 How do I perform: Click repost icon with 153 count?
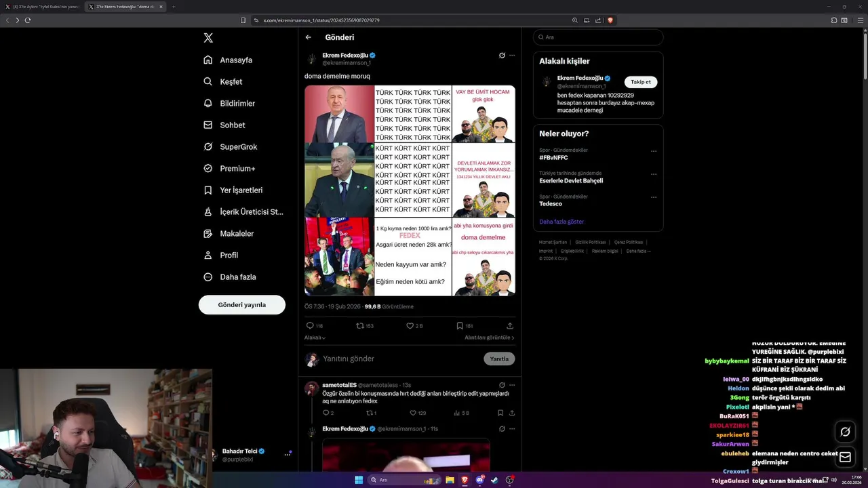tap(365, 326)
